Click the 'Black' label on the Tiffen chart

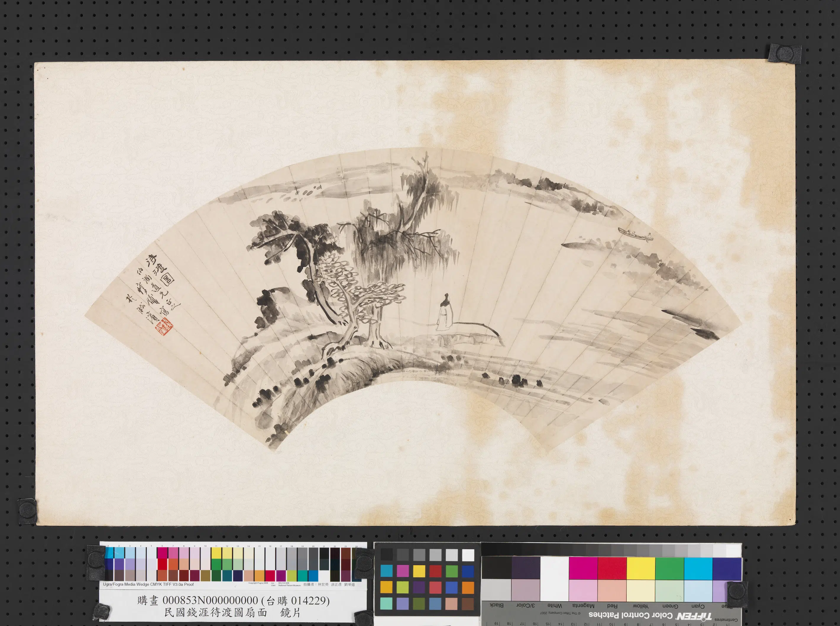(x=496, y=605)
